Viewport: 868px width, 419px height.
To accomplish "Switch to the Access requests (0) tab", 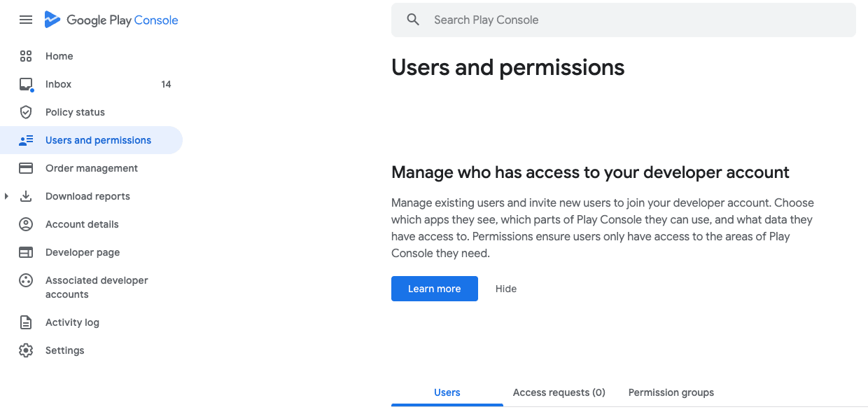I will point(559,392).
